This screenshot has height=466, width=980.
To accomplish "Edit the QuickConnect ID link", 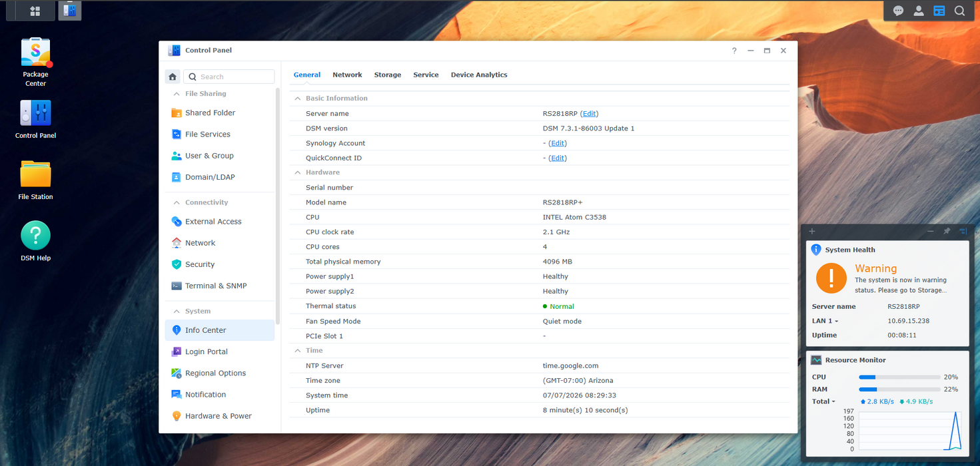I will coord(557,158).
